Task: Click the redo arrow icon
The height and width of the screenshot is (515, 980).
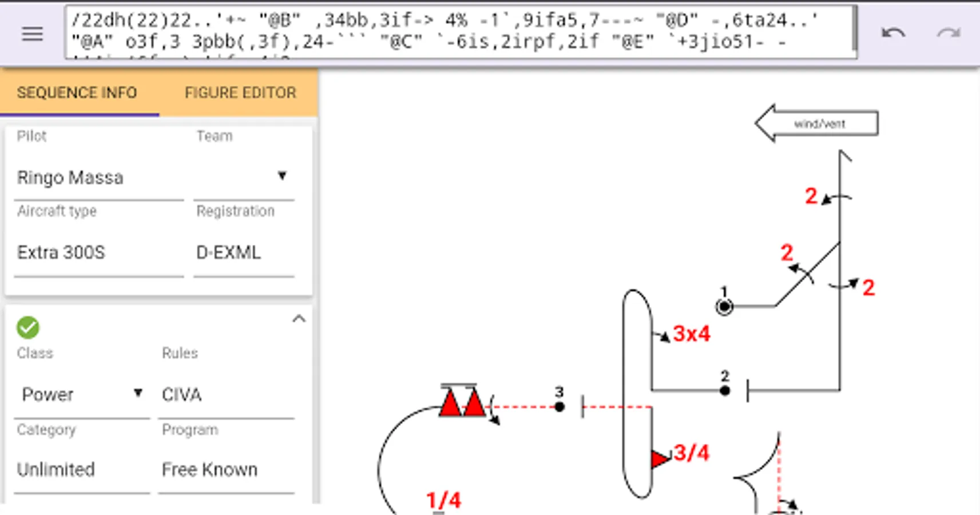Action: tap(948, 33)
